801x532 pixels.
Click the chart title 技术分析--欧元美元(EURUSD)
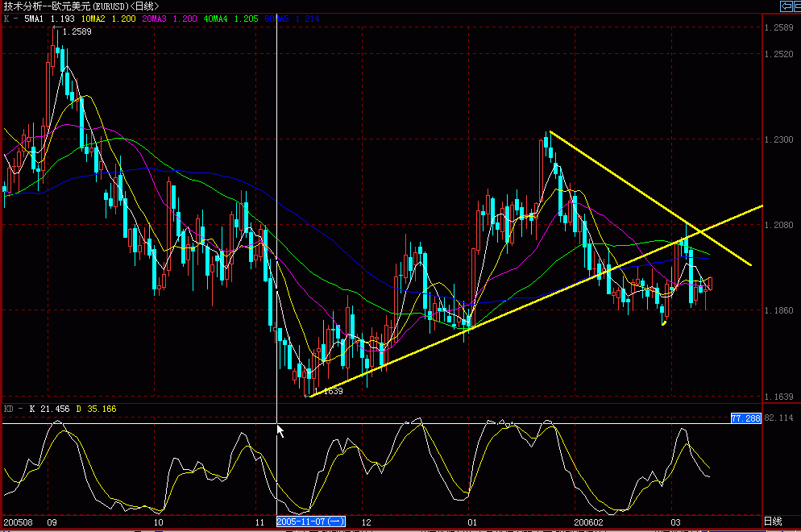[x=68, y=6]
